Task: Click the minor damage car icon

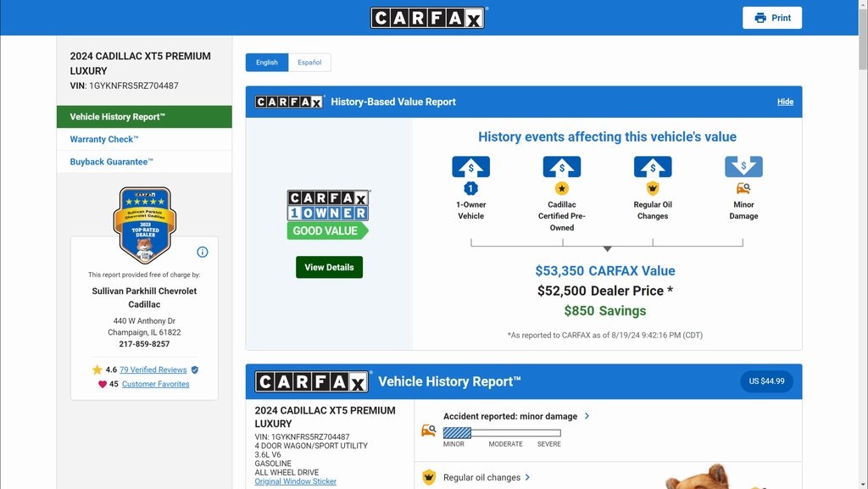Action: point(743,189)
